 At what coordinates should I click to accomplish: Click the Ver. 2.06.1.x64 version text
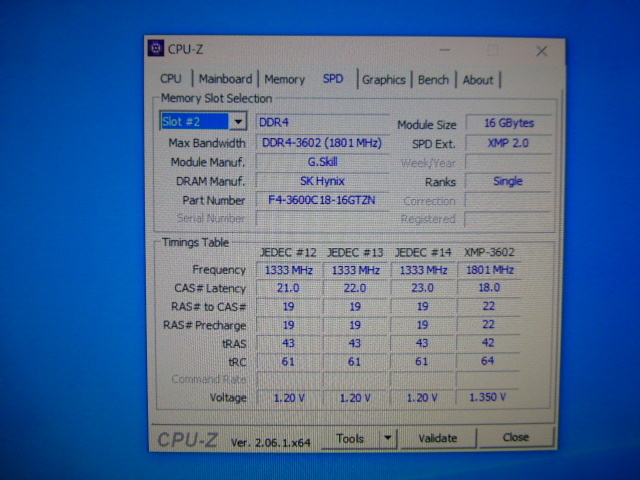(x=271, y=442)
